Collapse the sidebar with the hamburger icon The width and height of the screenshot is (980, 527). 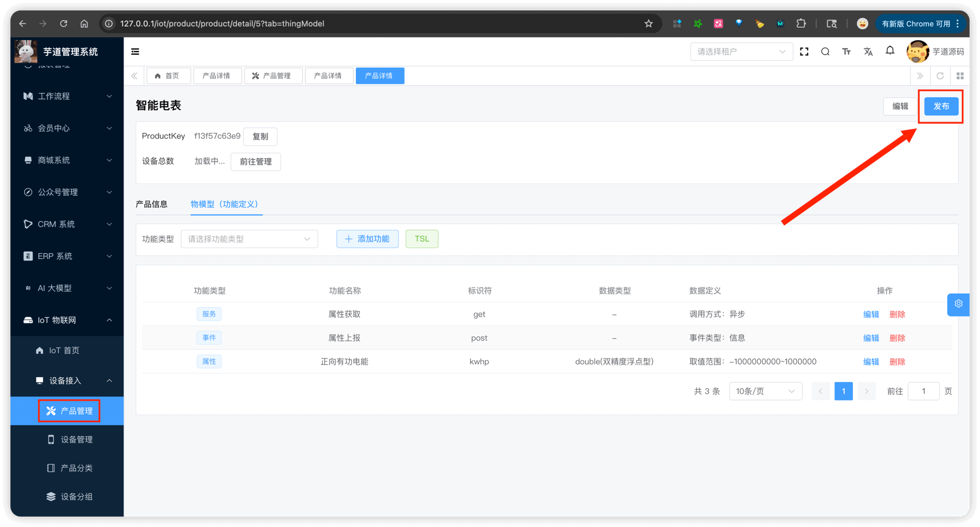[135, 51]
